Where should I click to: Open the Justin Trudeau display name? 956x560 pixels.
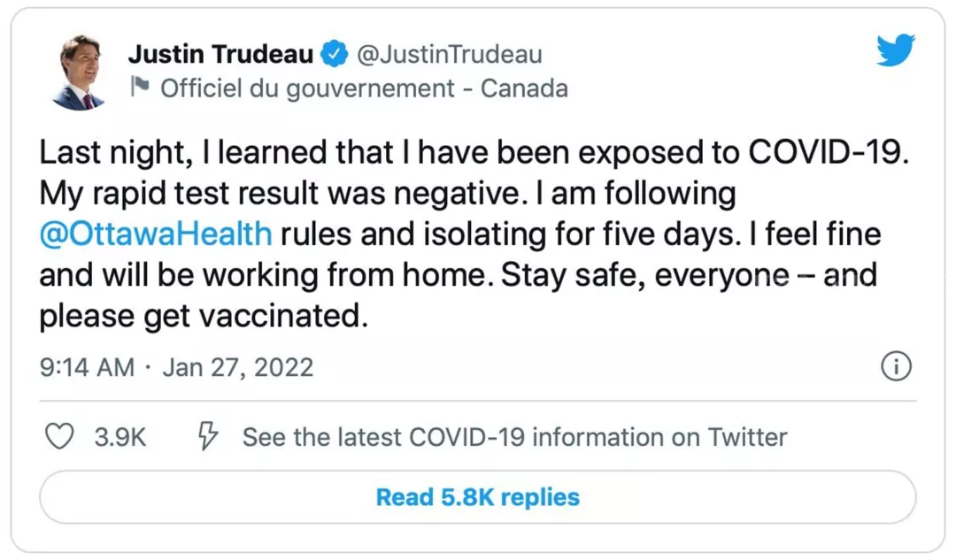point(221,54)
